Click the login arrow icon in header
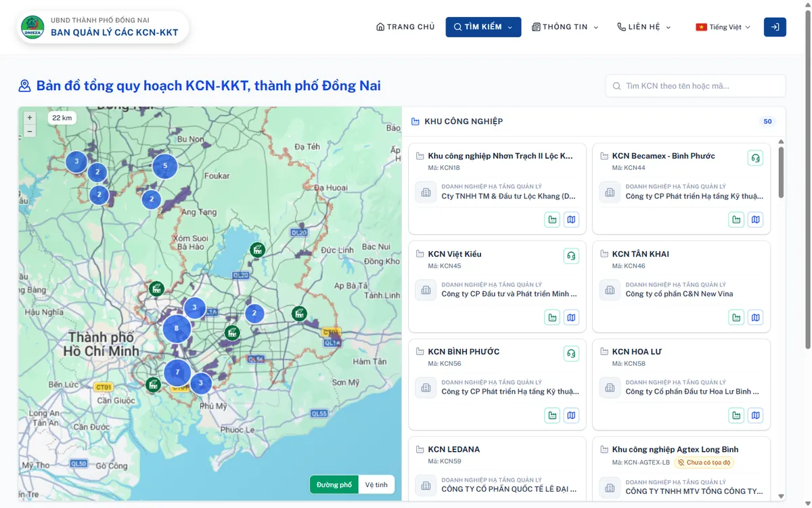Viewport: 812px width, 508px height. click(x=775, y=27)
